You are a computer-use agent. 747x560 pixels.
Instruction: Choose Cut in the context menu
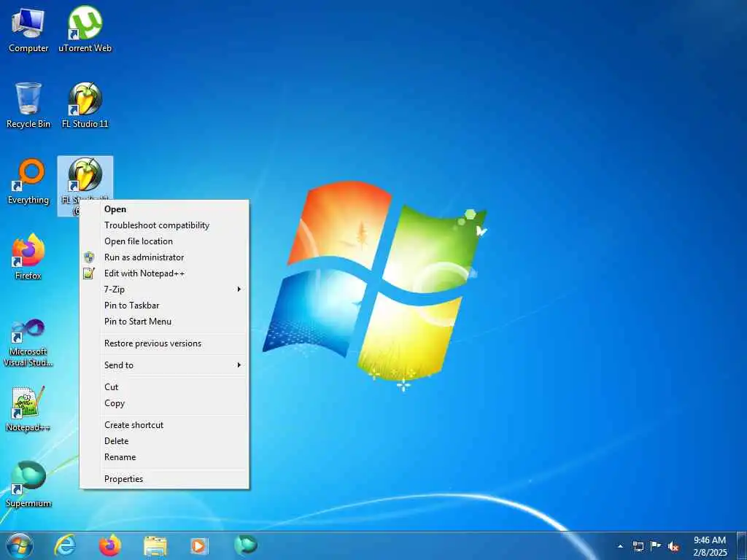click(x=164, y=387)
